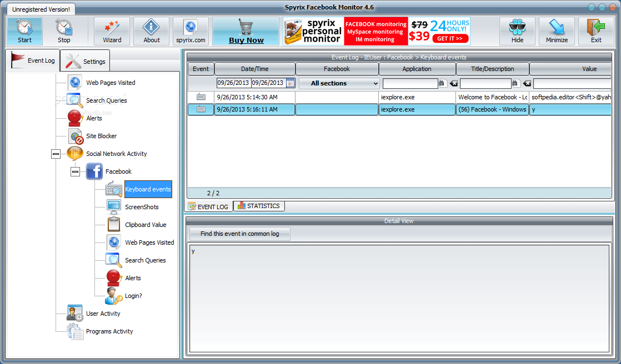
Task: Open Site Blocker in the tree
Action: pos(102,136)
